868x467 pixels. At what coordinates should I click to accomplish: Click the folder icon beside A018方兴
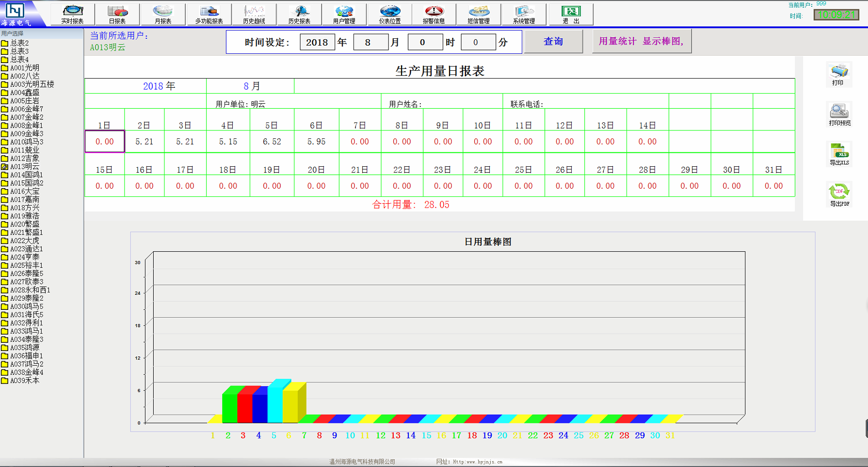tap(5, 208)
